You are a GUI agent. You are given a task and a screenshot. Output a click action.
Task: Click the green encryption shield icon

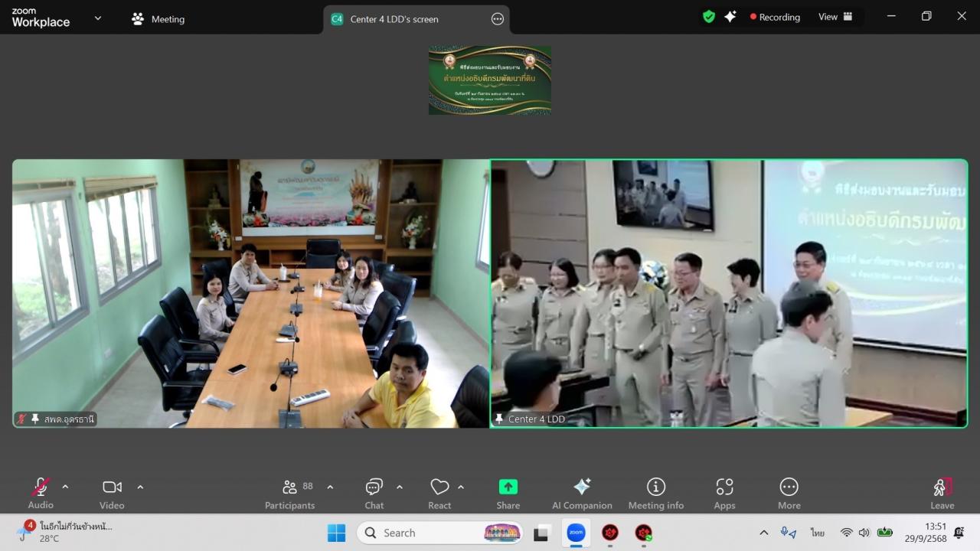click(x=709, y=17)
